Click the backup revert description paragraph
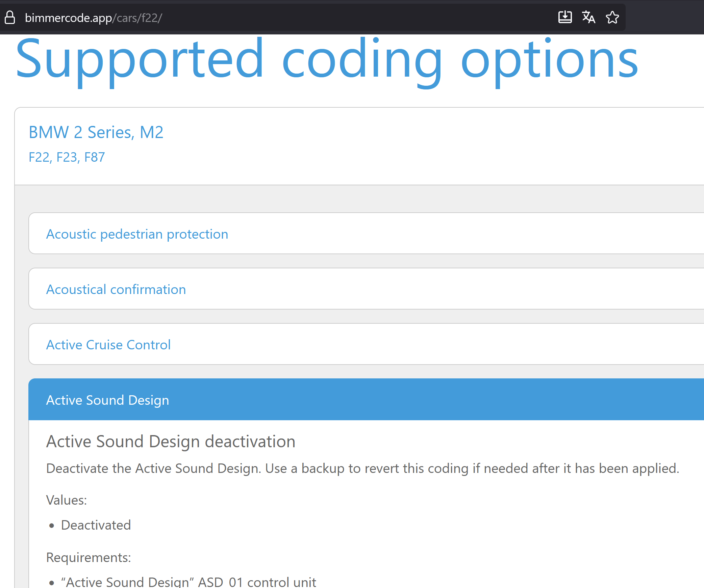The width and height of the screenshot is (704, 588). [x=362, y=469]
